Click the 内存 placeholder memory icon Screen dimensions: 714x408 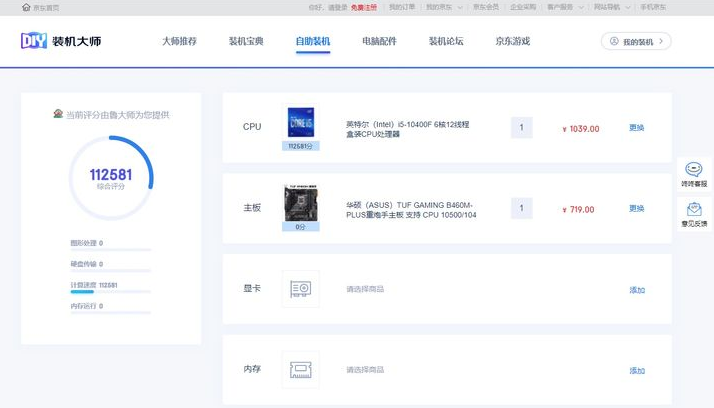[x=301, y=369]
